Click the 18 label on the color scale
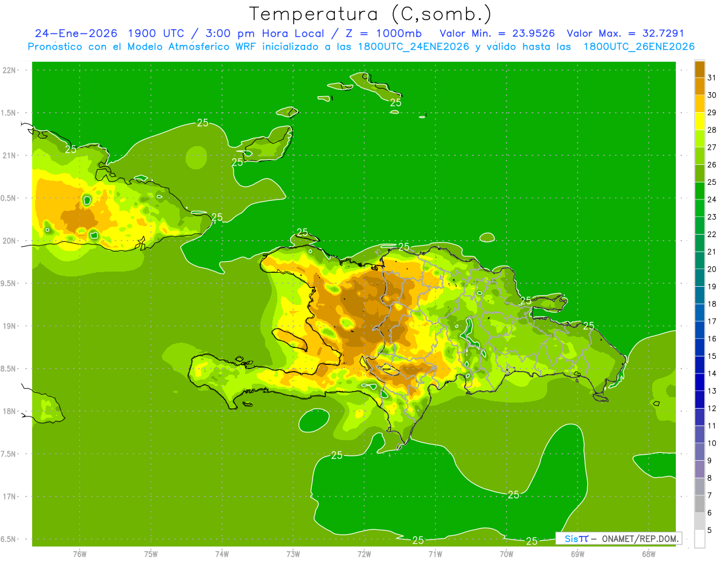Viewport: 728px width, 562px height. point(712,304)
